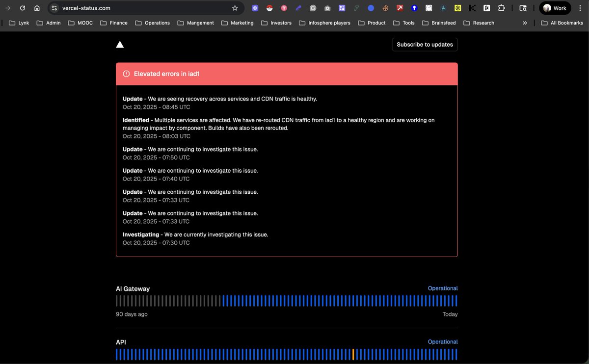Open the camera screenshot extension icon
Image resolution: width=589 pixels, height=364 pixels.
point(327,8)
